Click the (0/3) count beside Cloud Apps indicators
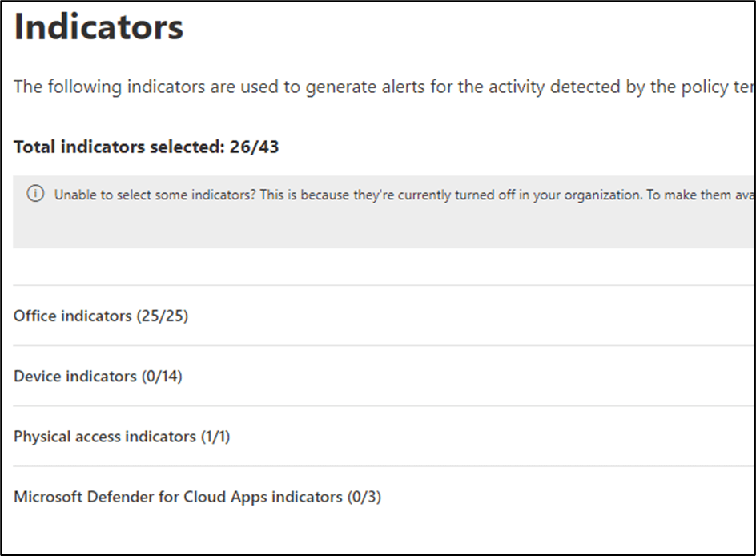The height and width of the screenshot is (556, 756). [x=364, y=497]
